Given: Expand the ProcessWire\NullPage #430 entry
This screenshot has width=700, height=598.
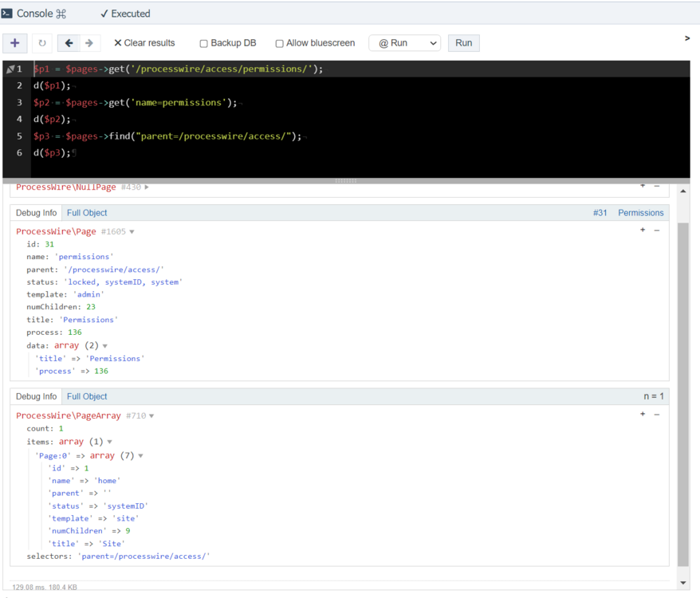Looking at the screenshot, I should tap(147, 187).
